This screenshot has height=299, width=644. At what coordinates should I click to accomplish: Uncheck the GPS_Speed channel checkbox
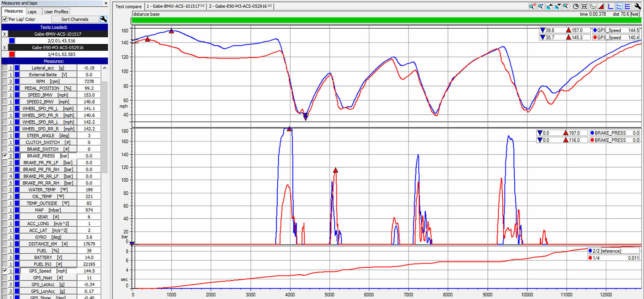click(5, 271)
